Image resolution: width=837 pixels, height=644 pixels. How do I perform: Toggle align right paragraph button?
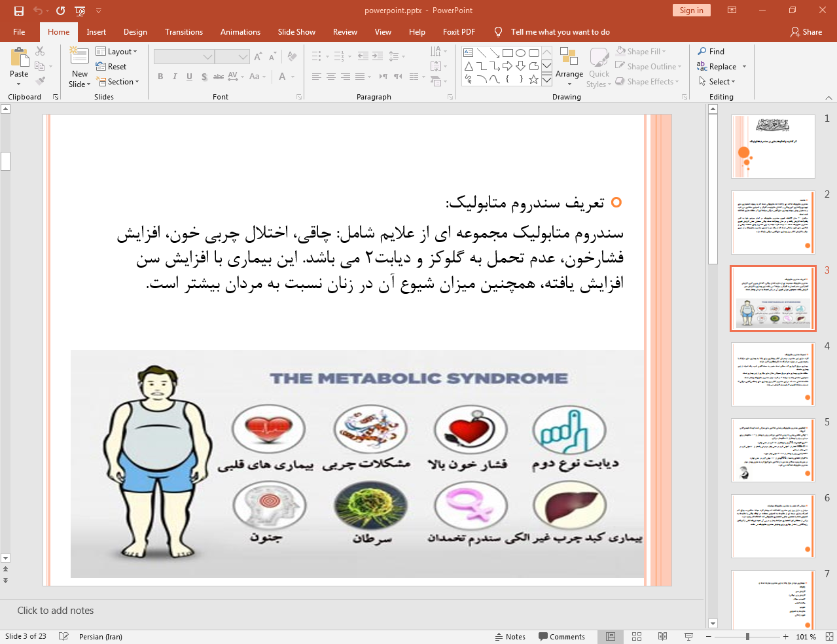click(x=346, y=77)
